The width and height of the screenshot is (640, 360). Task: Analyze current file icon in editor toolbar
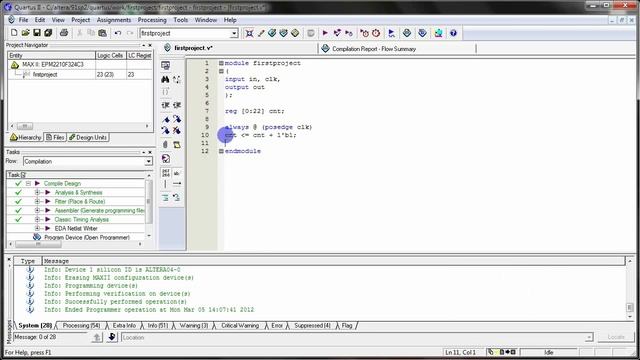tap(166, 158)
